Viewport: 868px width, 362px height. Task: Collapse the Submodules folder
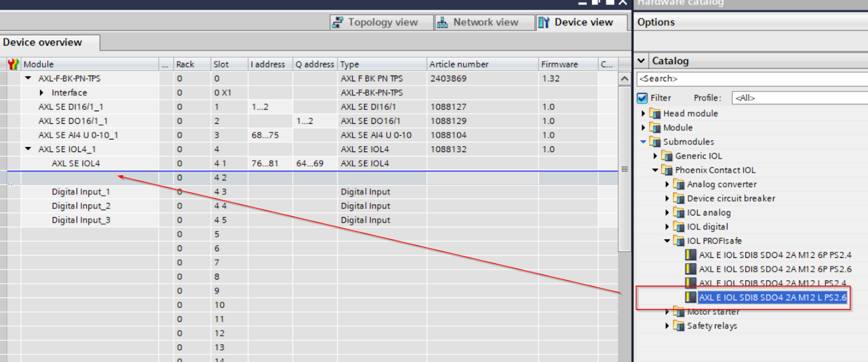pyautogui.click(x=643, y=142)
